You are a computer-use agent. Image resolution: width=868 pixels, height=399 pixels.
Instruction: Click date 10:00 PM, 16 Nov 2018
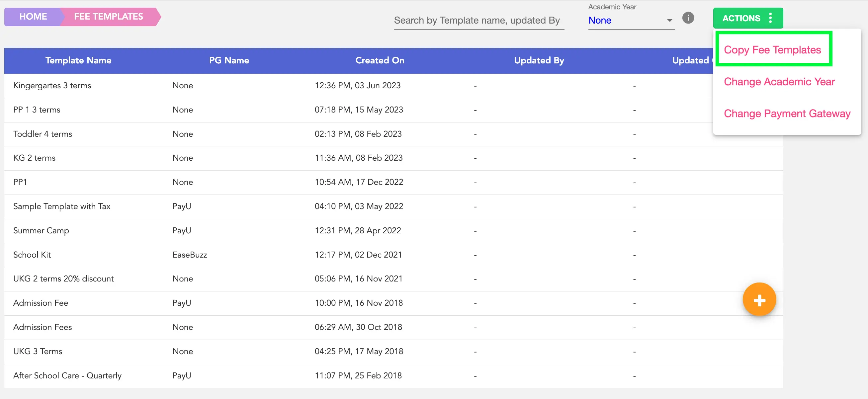(359, 303)
